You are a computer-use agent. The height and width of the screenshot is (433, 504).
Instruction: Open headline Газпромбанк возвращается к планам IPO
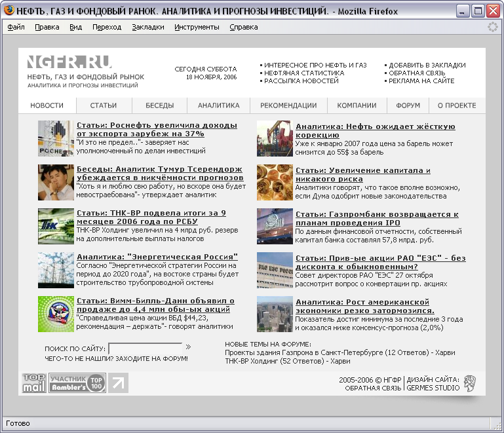point(377,218)
